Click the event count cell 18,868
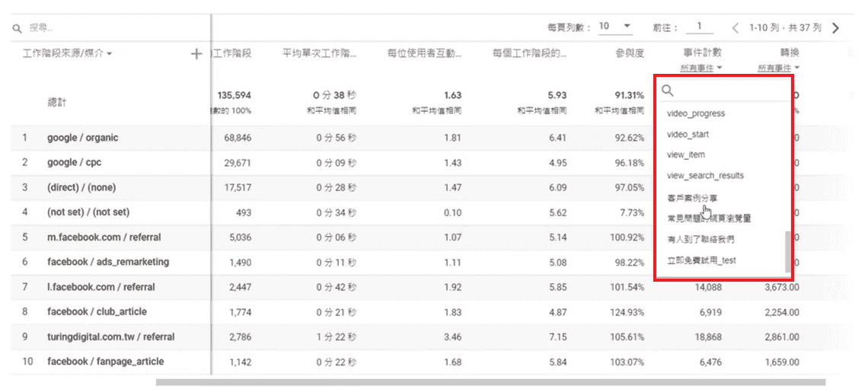This screenshot has width=868, height=392. 708,336
